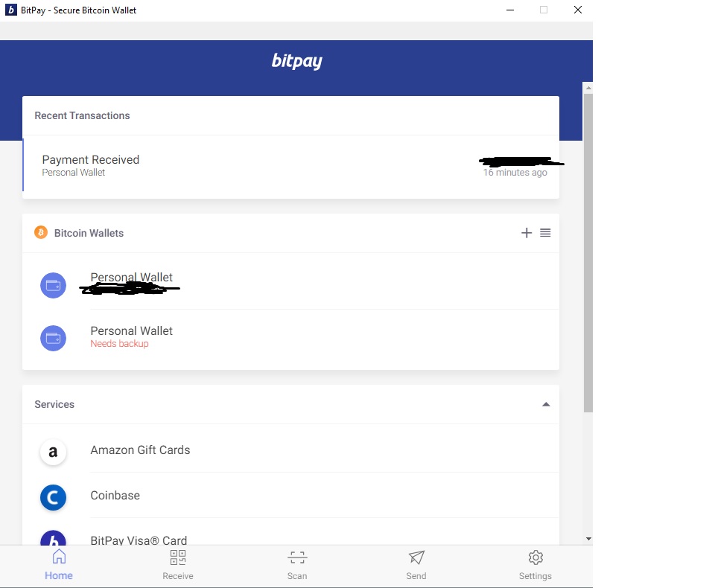This screenshot has height=588, width=715.
Task: Click the bitpay logo in header
Action: tap(297, 61)
